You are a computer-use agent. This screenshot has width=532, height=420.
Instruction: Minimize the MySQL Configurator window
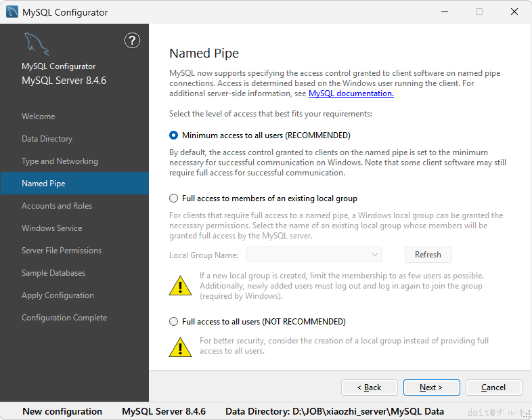(445, 12)
